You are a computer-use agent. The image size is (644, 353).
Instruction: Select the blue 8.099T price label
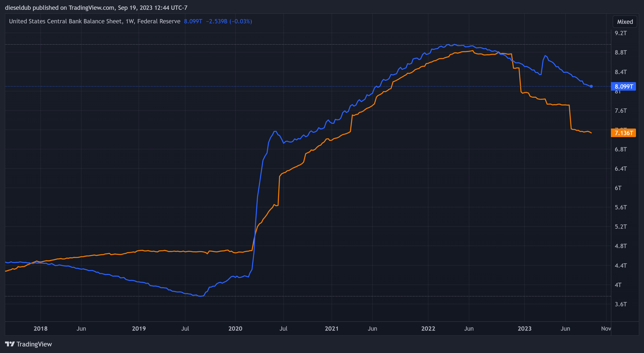(623, 86)
